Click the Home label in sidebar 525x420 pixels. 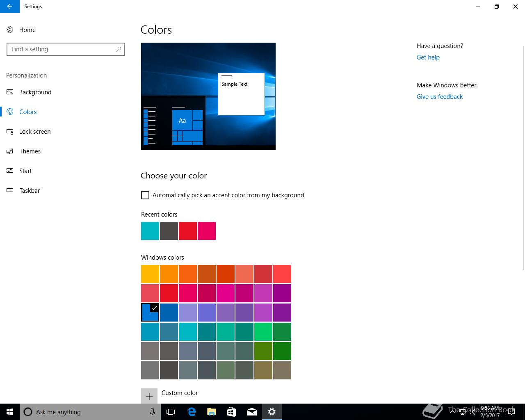coord(27,30)
